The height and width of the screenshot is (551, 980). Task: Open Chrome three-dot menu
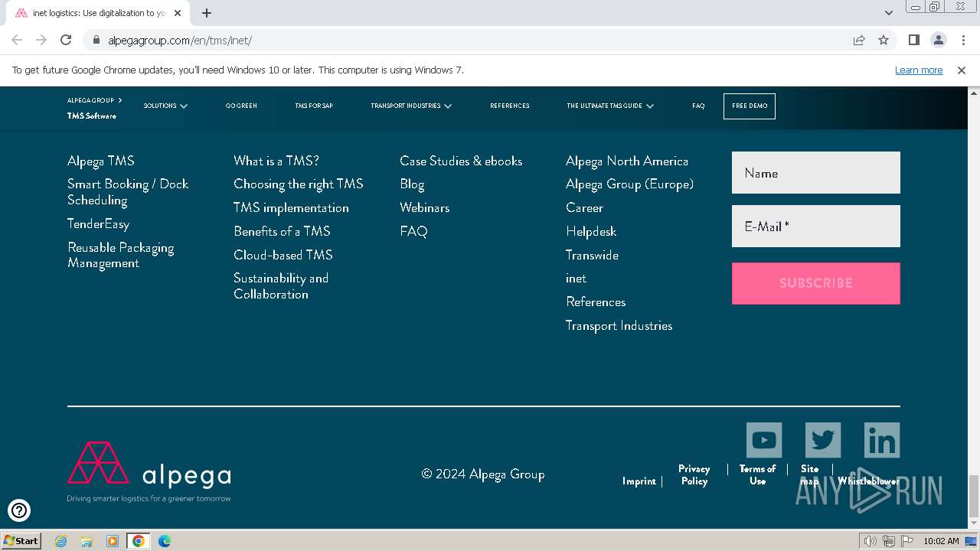coord(962,40)
